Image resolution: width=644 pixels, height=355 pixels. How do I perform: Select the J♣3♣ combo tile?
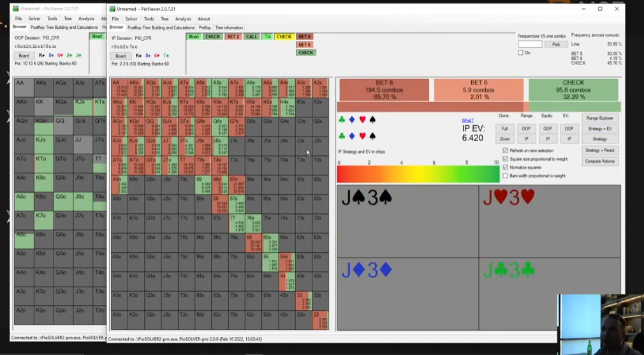coord(550,294)
